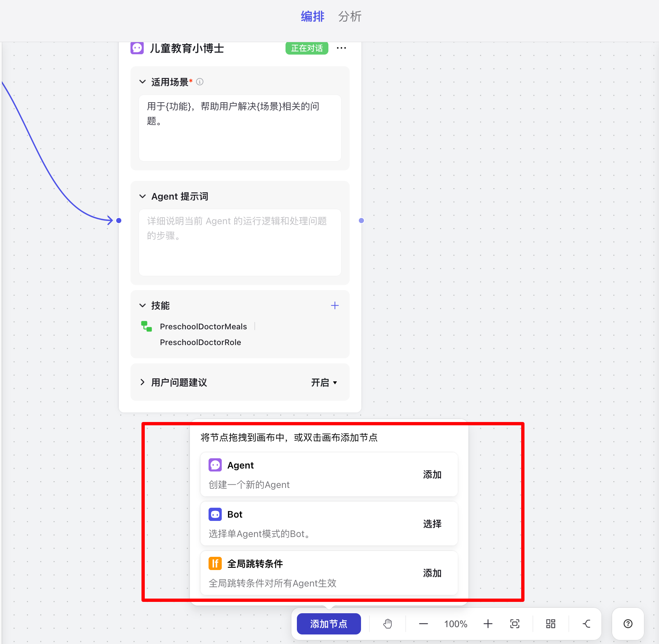659x644 pixels.
Task: Click the 添加节点 button
Action: (328, 624)
